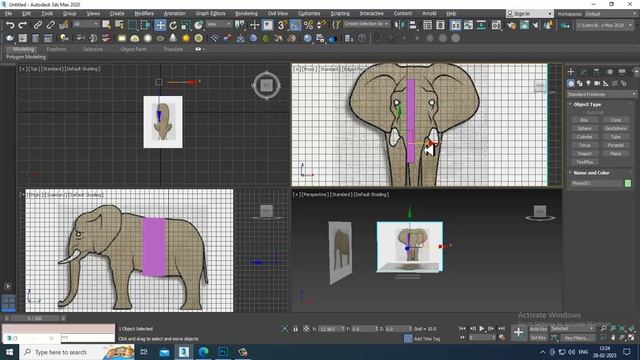Image resolution: width=640 pixels, height=360 pixels.
Task: Open the File menu
Action: 8,13
